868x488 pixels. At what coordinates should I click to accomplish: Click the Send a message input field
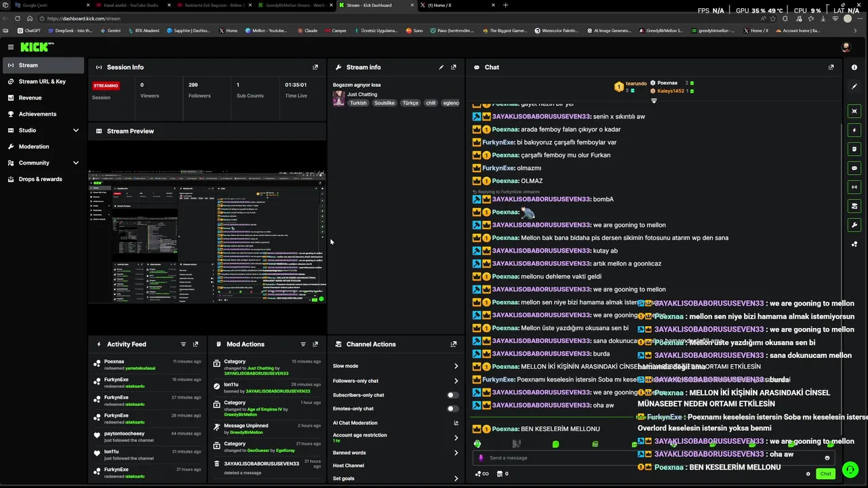(652, 457)
